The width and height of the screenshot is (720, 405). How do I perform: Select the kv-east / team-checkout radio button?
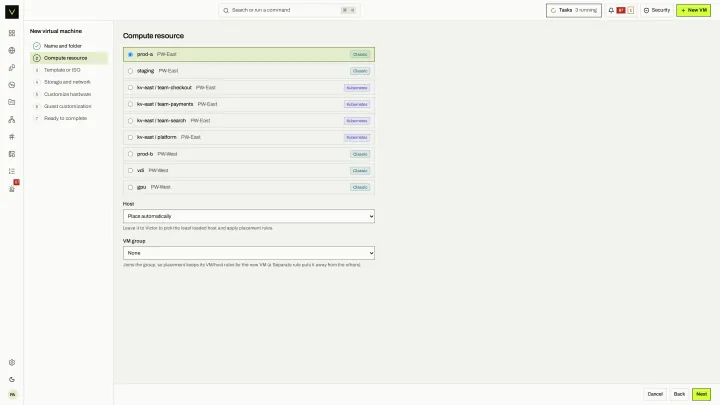point(130,88)
